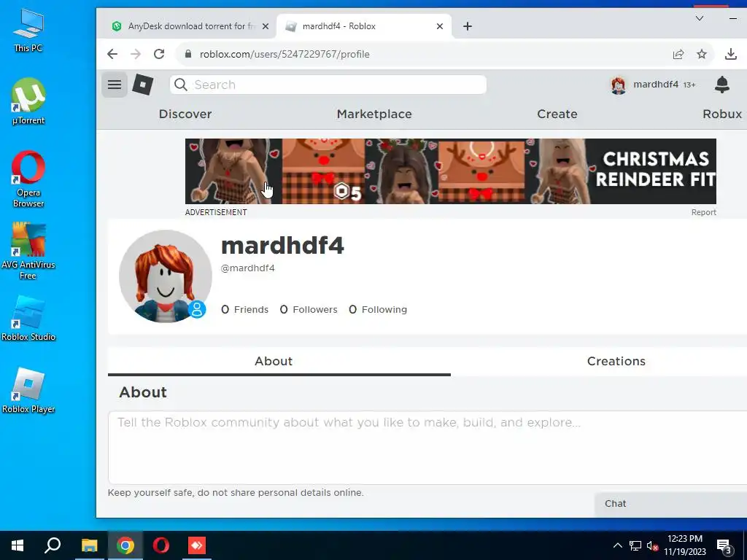Click the large profile avatar picture
Screen dimensions: 747x560
coord(166,276)
